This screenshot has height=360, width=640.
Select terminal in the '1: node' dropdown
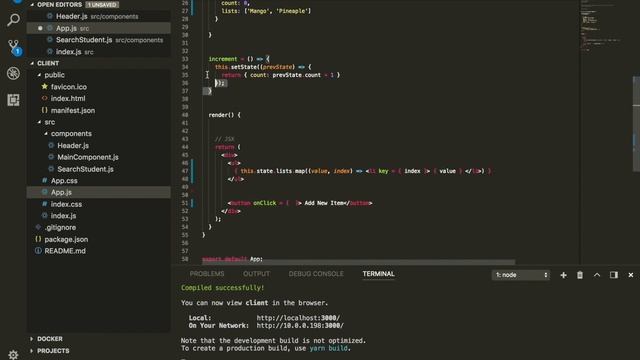click(521, 275)
